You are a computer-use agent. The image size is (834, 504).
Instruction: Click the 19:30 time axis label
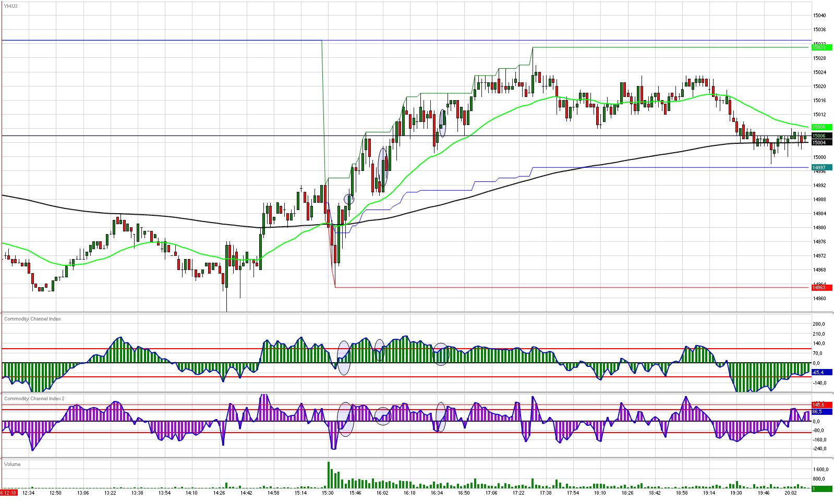pos(736,493)
